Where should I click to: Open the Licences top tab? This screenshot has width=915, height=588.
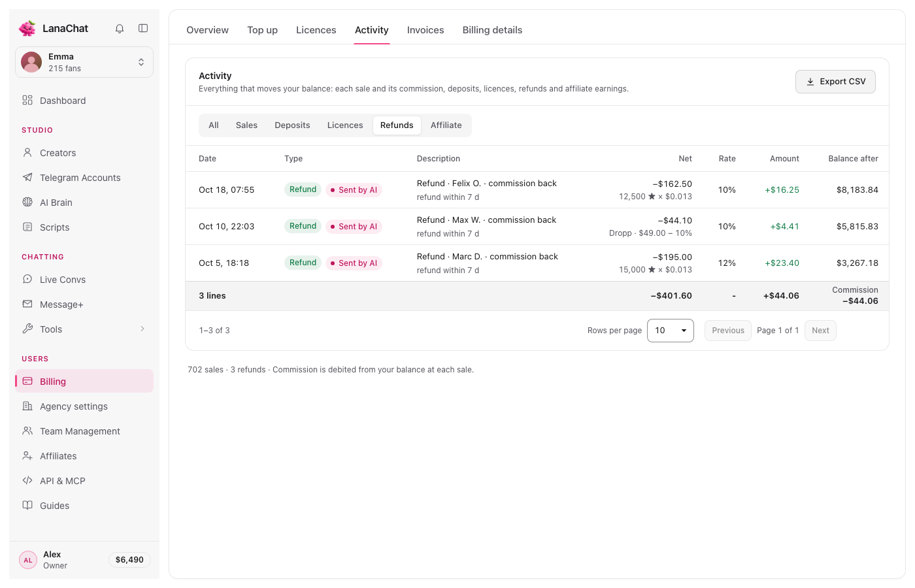click(316, 30)
